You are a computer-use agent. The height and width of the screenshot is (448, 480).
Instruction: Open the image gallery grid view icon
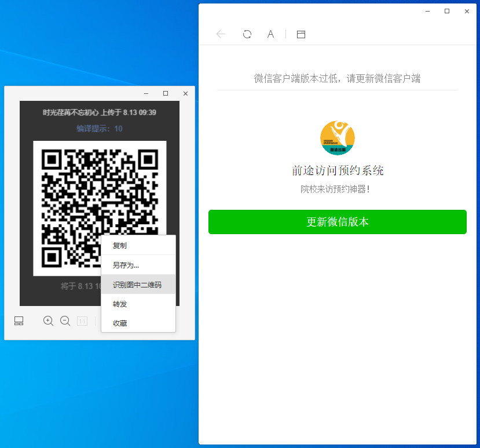point(19,321)
